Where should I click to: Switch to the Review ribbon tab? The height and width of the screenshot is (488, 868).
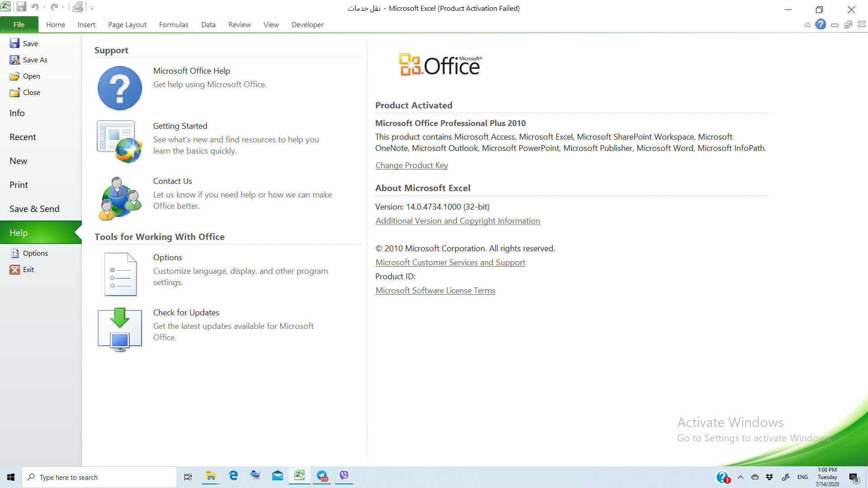[x=240, y=24]
